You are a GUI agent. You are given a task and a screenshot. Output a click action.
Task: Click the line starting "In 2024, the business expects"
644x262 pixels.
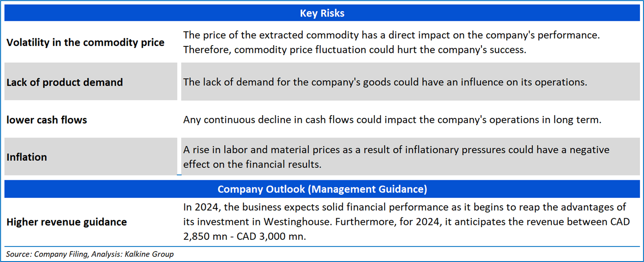click(x=405, y=207)
